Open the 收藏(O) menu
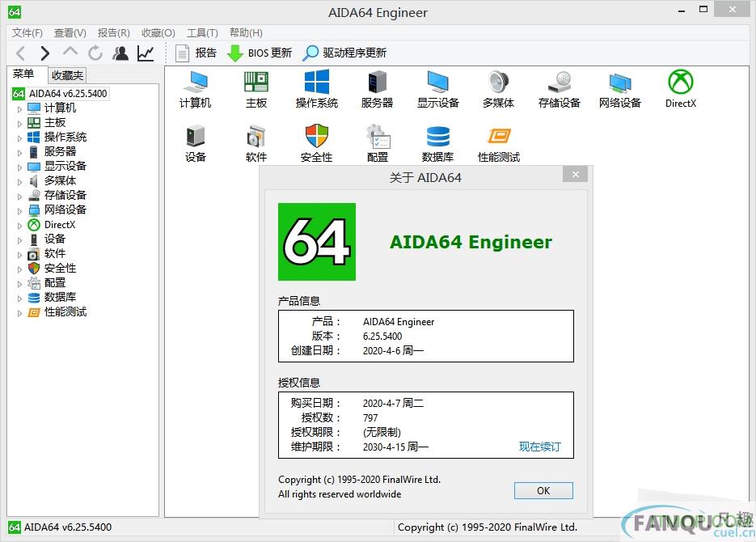The width and height of the screenshot is (756, 542). click(158, 33)
